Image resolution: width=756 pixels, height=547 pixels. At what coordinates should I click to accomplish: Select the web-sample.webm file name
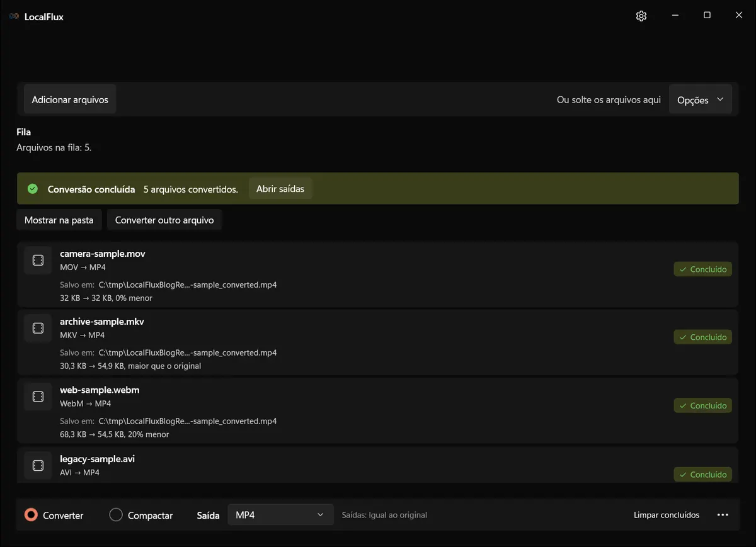point(100,390)
